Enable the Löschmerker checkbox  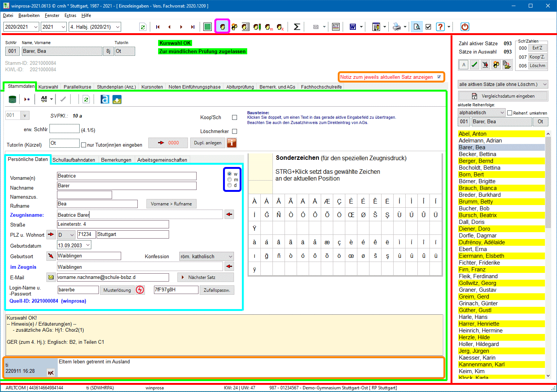click(234, 132)
